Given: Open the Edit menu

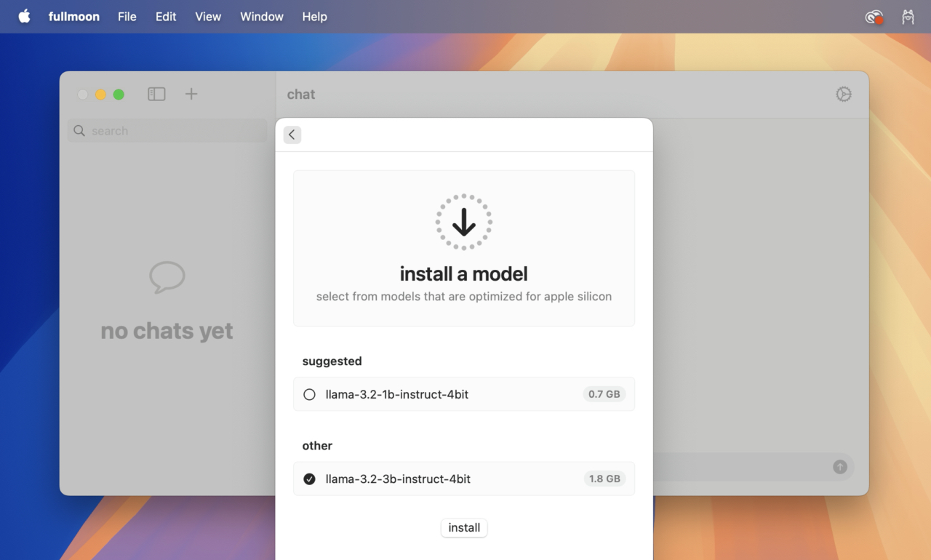Looking at the screenshot, I should (166, 16).
